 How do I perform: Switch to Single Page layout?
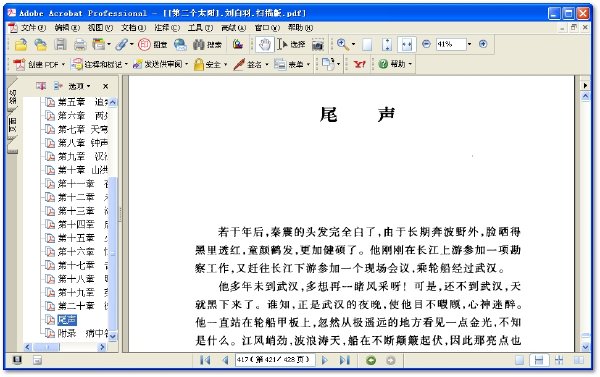click(x=520, y=360)
